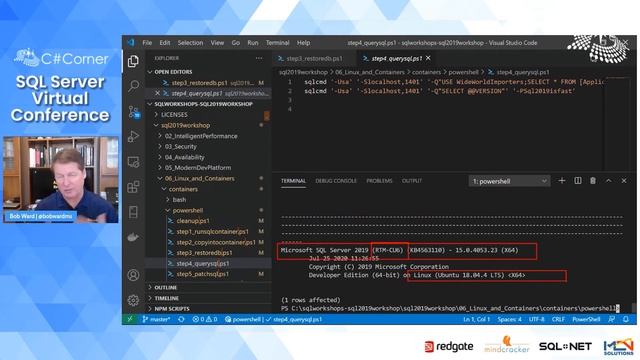Open the Run menu

tap(253, 43)
